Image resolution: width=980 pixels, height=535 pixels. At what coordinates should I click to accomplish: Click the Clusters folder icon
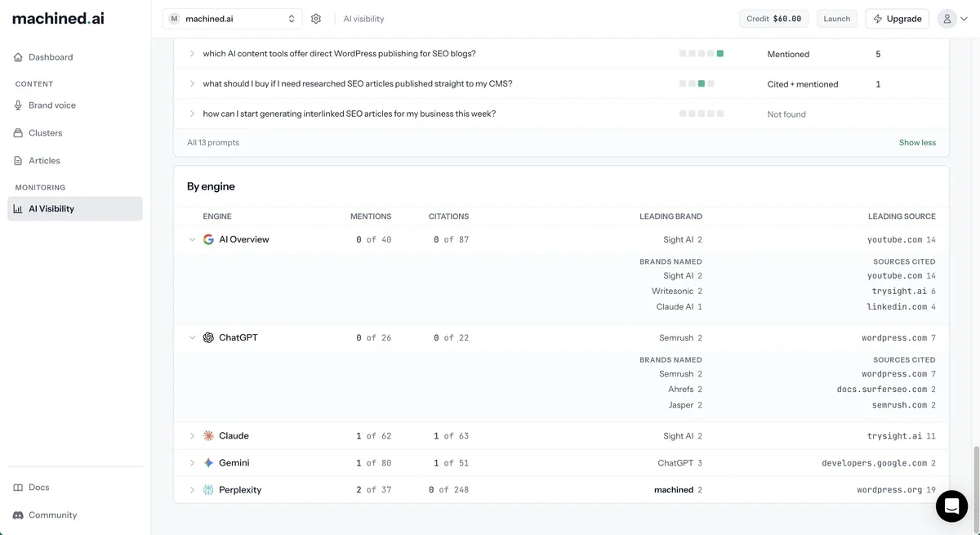(x=18, y=133)
